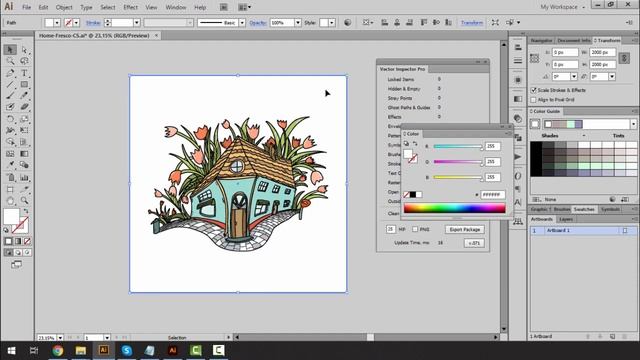Viewport: 640px width, 360px height.
Task: Pick a color from the spectrum bar
Action: pyautogui.click(x=455, y=208)
